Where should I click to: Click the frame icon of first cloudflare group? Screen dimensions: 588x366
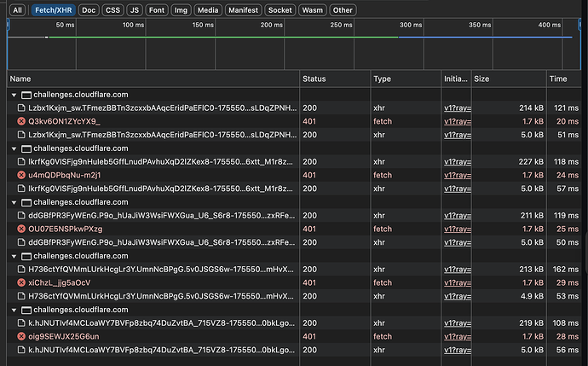(26, 95)
